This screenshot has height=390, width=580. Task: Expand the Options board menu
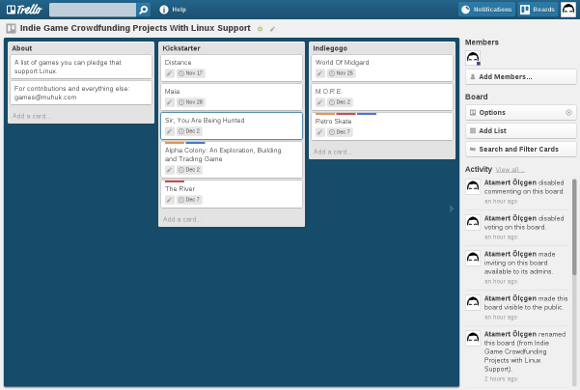click(x=520, y=112)
